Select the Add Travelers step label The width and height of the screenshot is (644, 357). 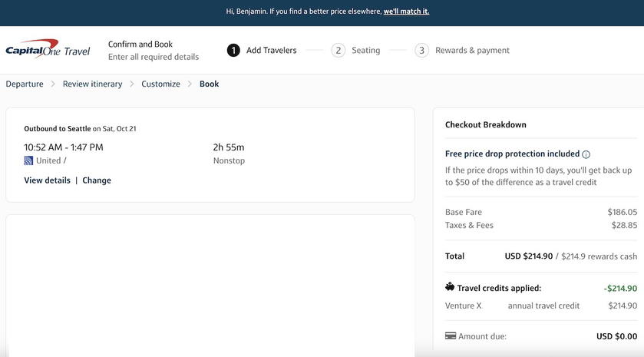pos(272,50)
